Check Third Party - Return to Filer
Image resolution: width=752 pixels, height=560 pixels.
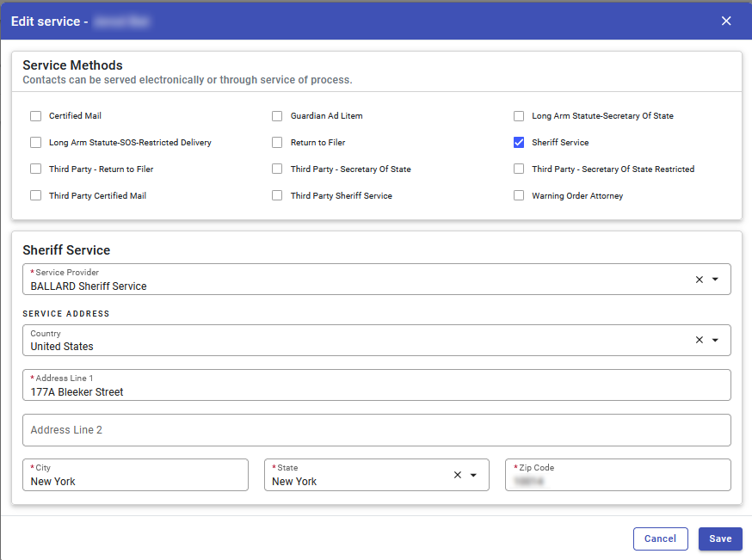(x=35, y=169)
